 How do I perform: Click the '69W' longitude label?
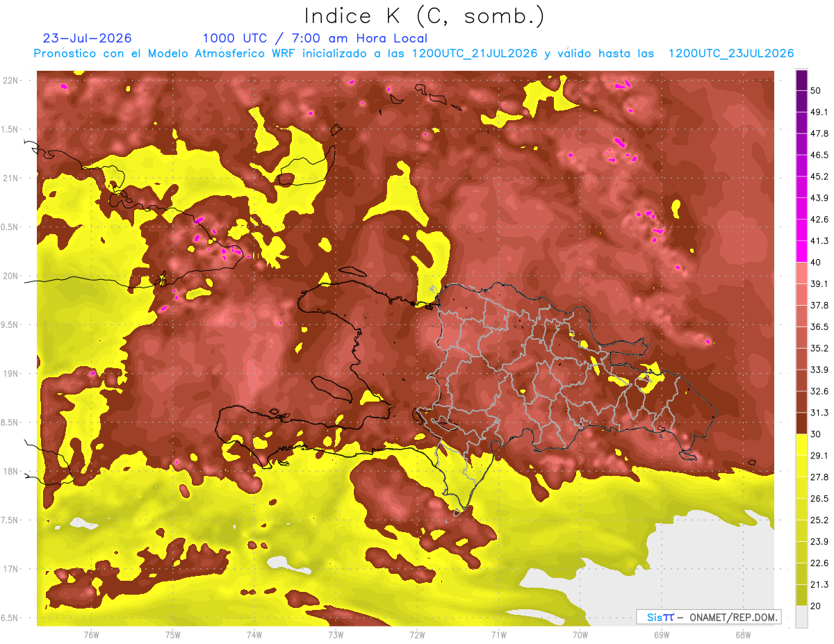coord(661,634)
